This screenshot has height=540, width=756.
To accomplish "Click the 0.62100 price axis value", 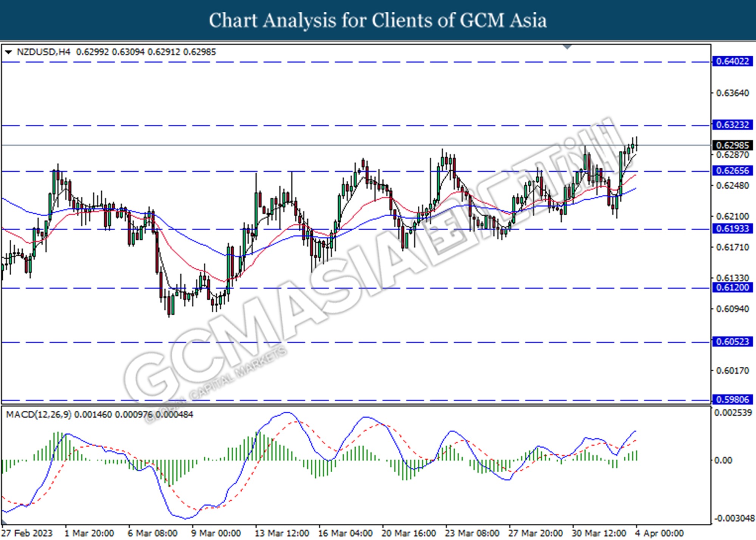I will (x=733, y=217).
